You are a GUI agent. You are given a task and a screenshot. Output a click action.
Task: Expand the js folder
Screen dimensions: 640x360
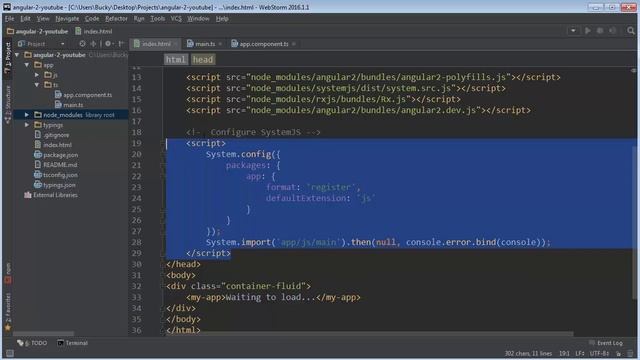[x=37, y=75]
